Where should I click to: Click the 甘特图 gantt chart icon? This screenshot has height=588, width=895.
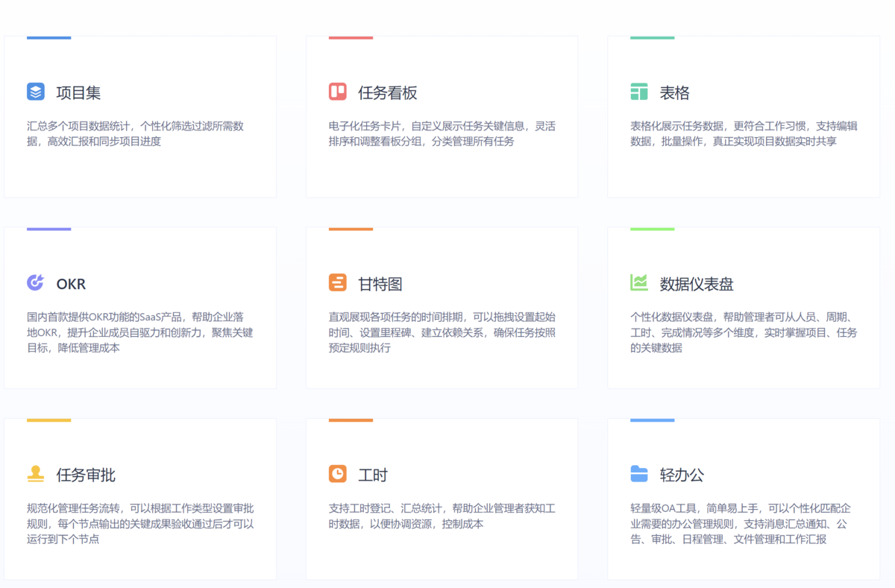tap(336, 281)
